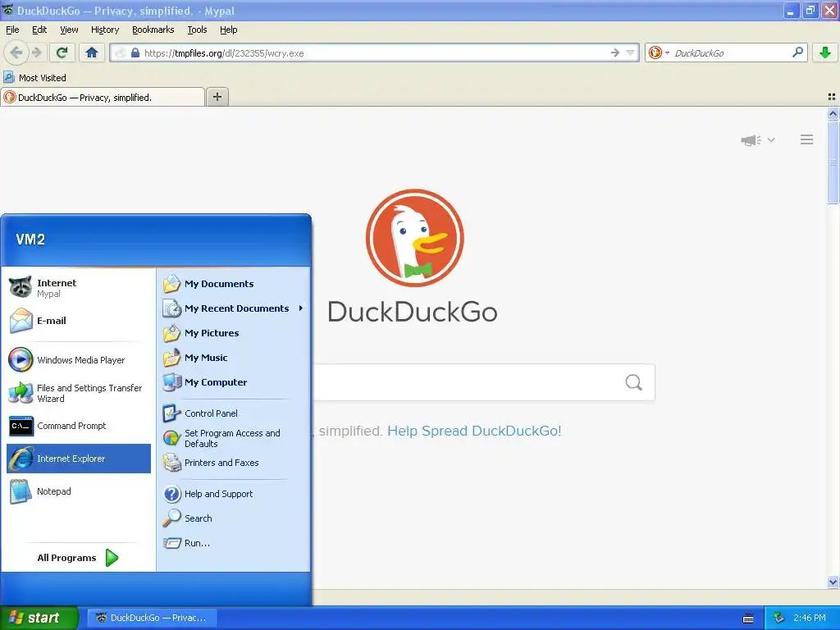Click the magnifier in the browser search box

click(797, 52)
